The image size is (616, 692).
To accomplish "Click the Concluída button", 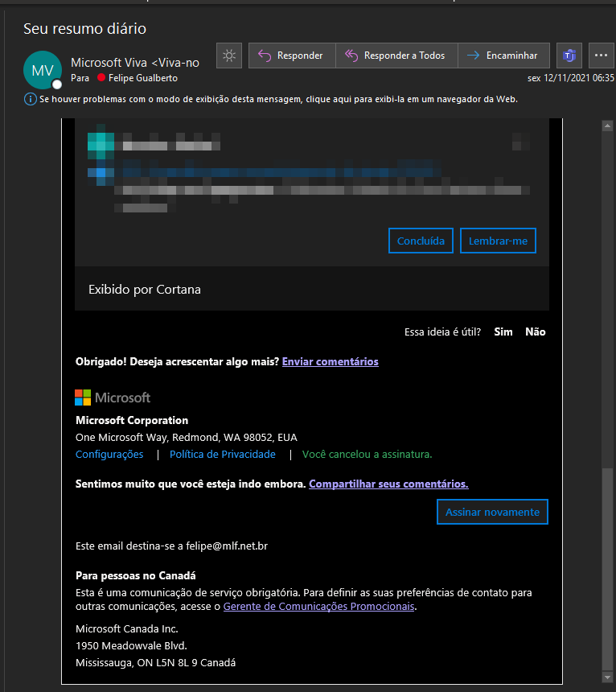I will tap(421, 241).
